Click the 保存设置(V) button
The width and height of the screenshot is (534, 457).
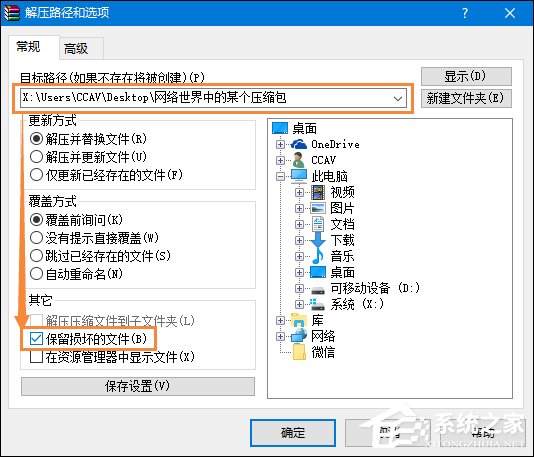[138, 386]
